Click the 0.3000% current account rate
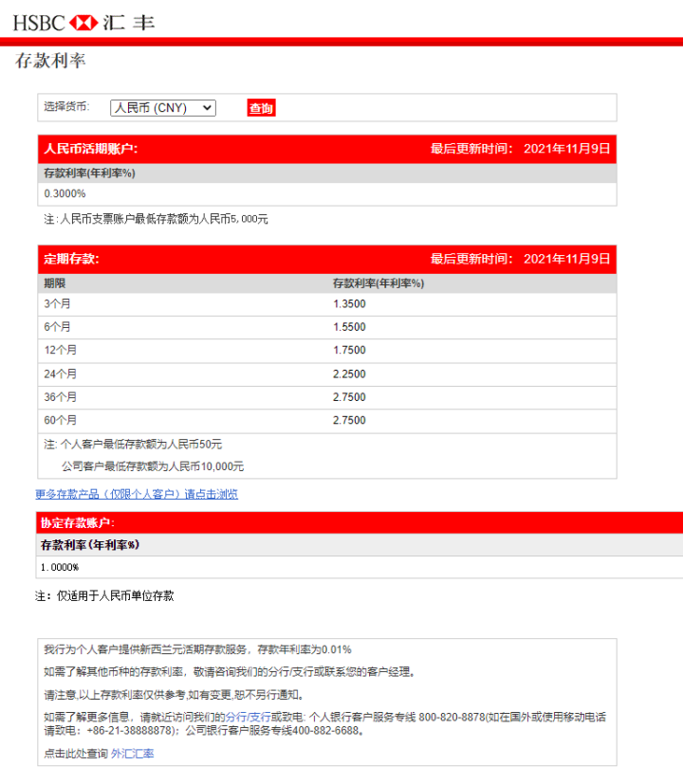 tap(65, 193)
